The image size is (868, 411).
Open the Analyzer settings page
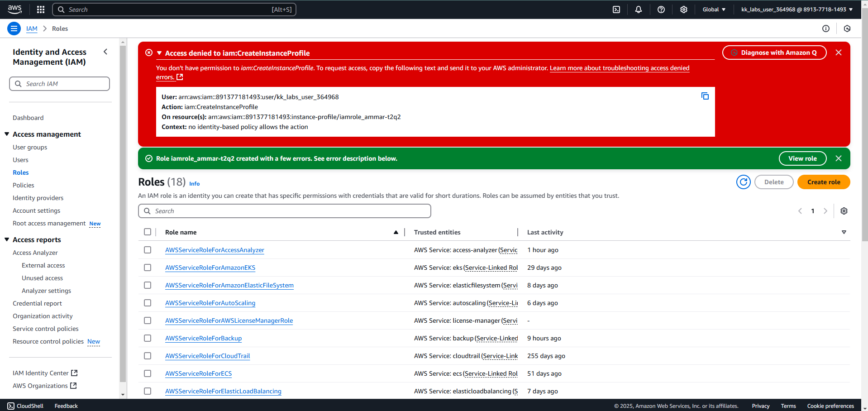click(x=46, y=291)
